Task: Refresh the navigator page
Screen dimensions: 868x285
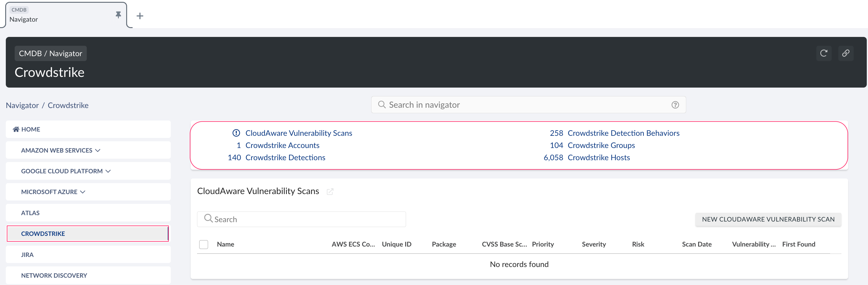Action: pyautogui.click(x=823, y=53)
